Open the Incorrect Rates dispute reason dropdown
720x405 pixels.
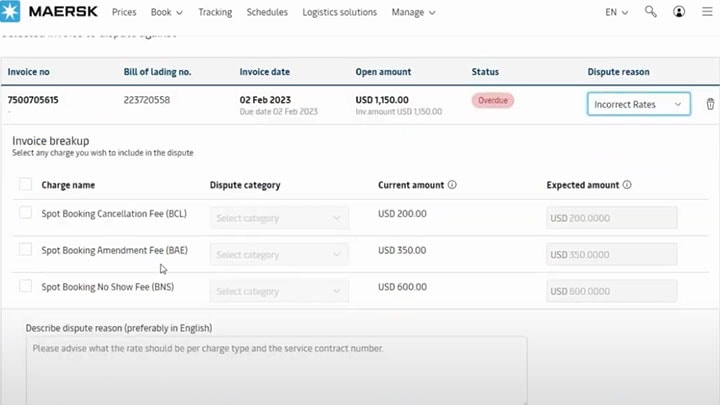click(x=638, y=104)
